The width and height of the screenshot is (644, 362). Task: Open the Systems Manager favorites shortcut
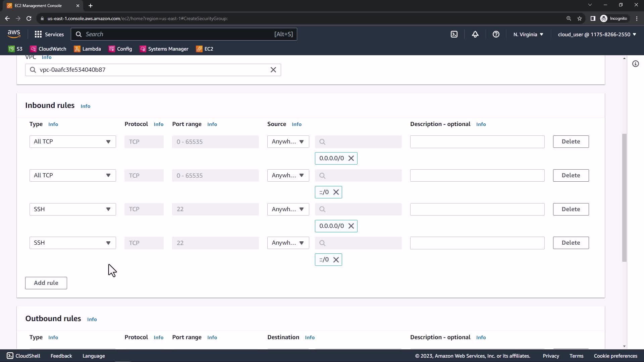point(164,49)
